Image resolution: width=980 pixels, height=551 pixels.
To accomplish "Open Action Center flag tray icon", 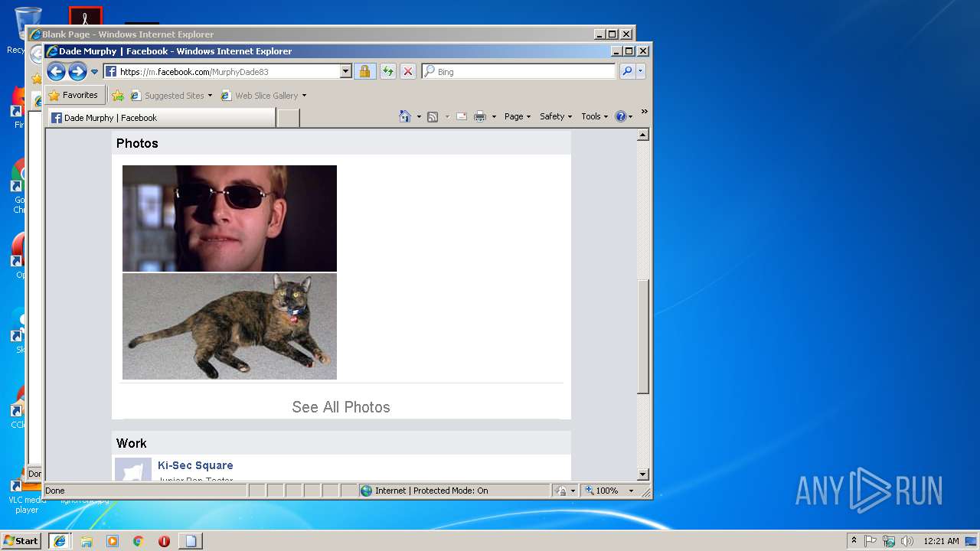I will click(871, 541).
